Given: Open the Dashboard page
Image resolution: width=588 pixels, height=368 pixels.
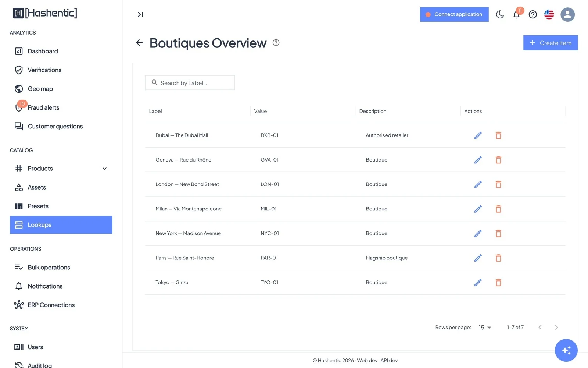Looking at the screenshot, I should click(x=61, y=51).
